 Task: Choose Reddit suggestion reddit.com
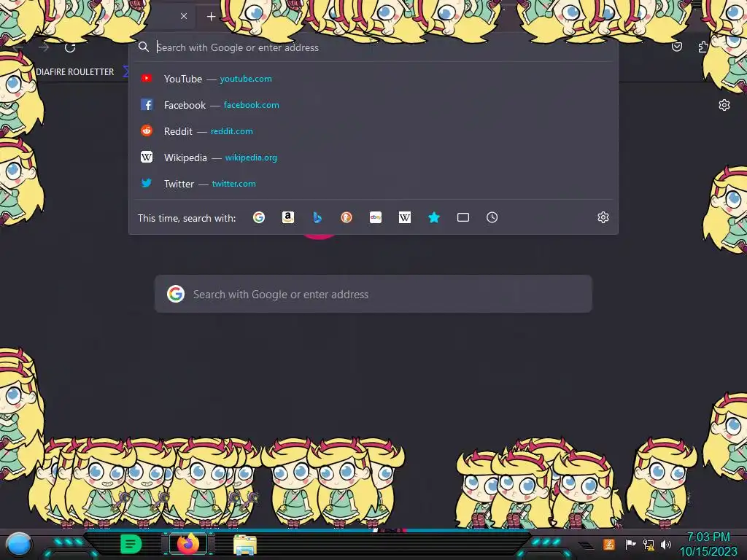373,131
